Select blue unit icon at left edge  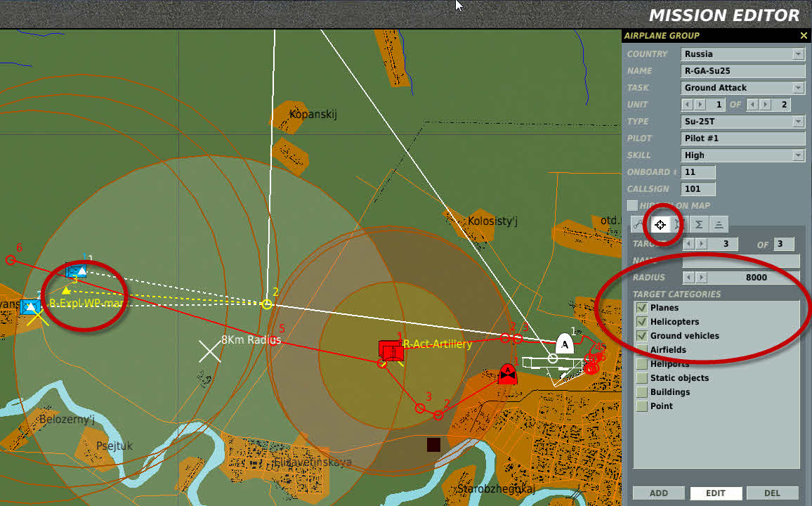tap(30, 306)
